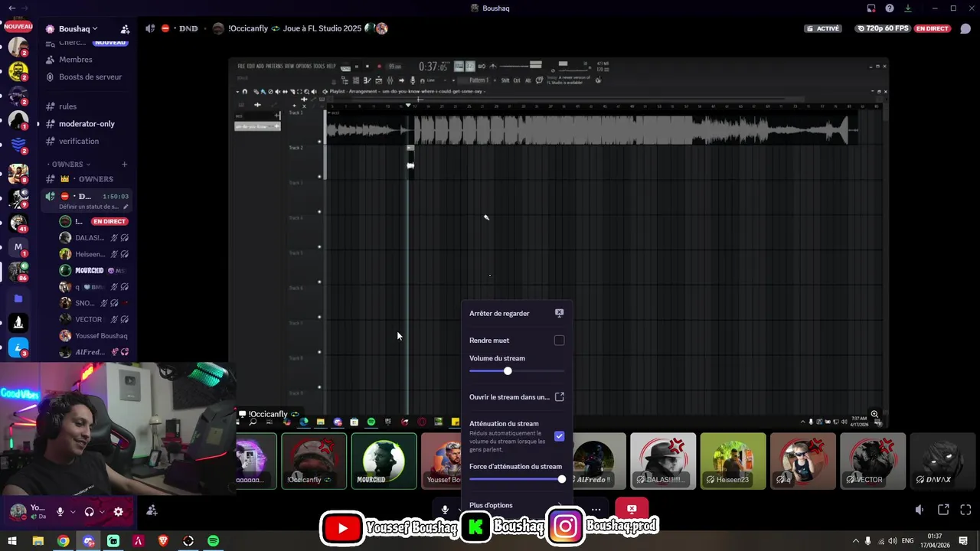Click the pencil icon to edit channel status

point(126,207)
